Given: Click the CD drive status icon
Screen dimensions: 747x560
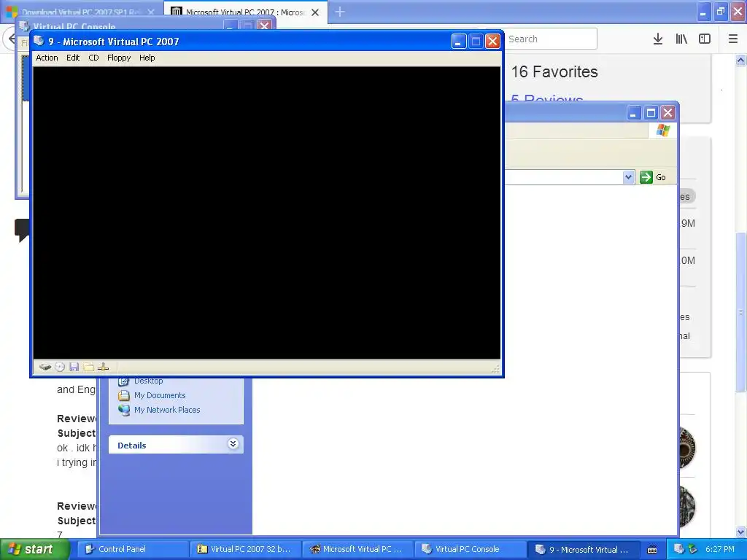Looking at the screenshot, I should click(x=60, y=367).
